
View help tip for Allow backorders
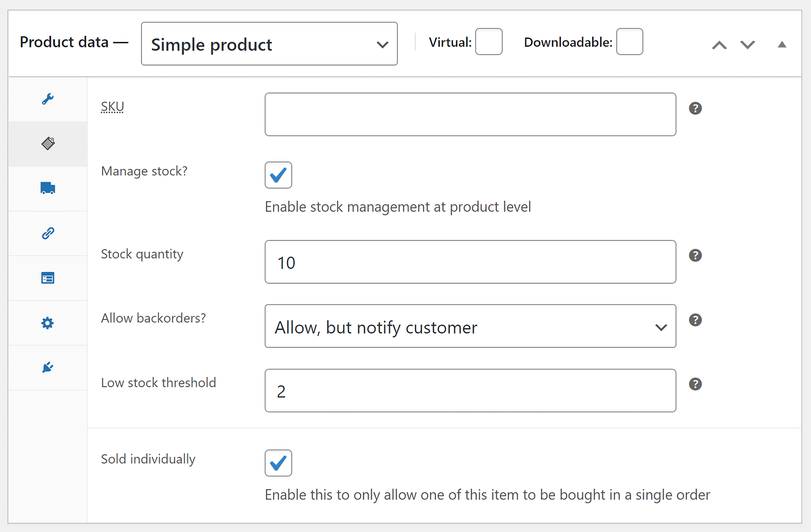695,320
